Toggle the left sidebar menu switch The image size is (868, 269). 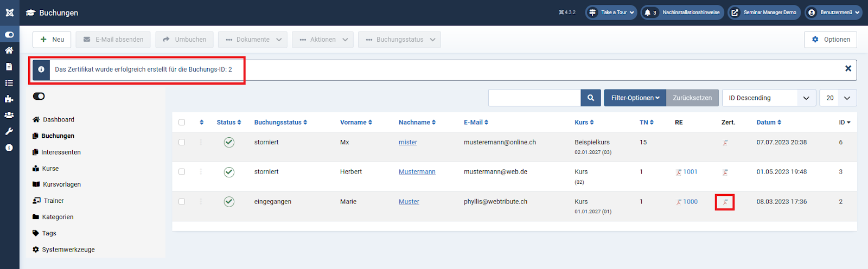pyautogui.click(x=9, y=34)
